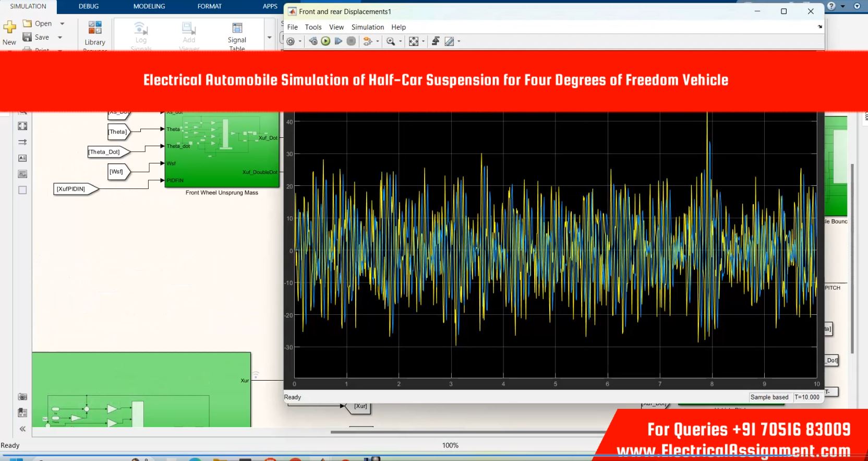Collapse the left palette using double-chevron
The image size is (868, 461).
22,429
